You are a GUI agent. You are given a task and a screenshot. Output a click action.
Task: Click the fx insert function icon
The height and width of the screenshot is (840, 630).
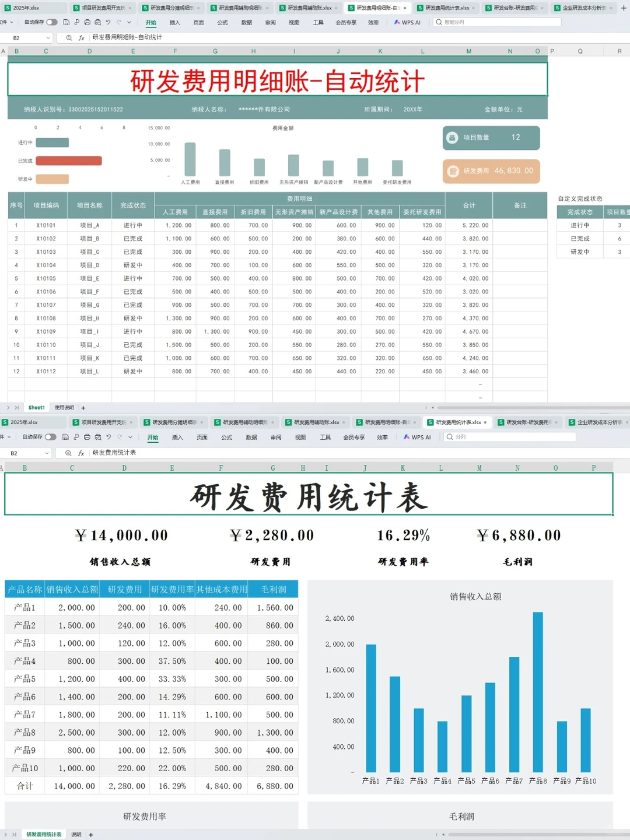[81, 37]
